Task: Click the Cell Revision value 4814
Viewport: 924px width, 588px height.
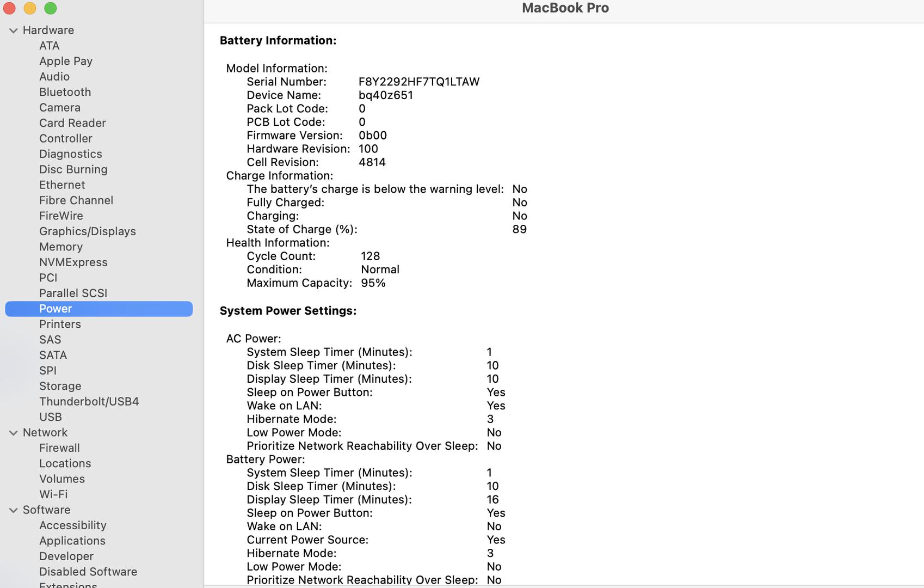Action: (372, 162)
